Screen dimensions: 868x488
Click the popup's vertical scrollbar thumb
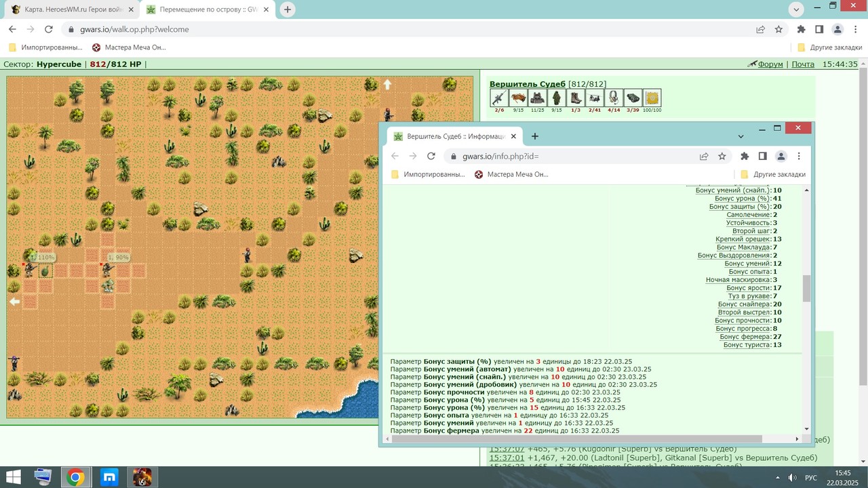806,288
